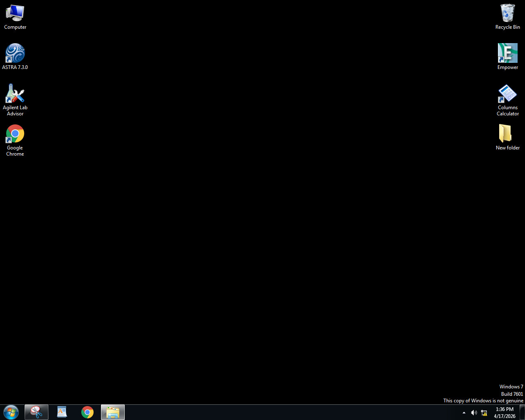Select the ASTRA 7.3.0 shortcut

coord(15,57)
